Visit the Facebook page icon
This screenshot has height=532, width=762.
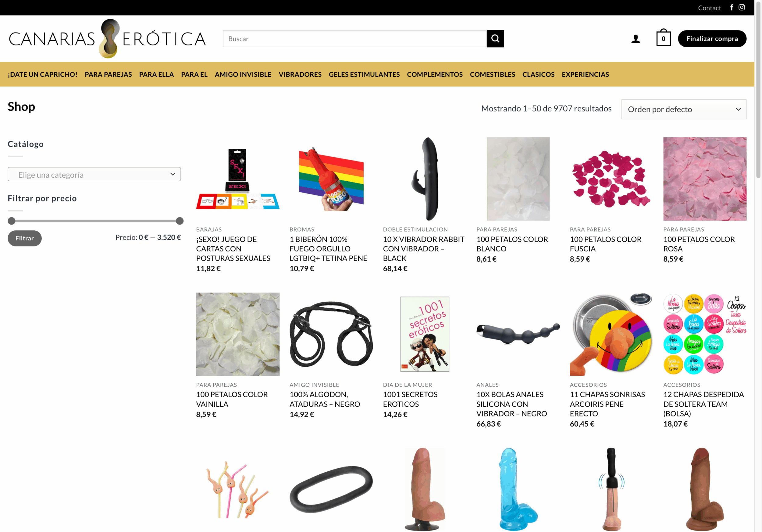[732, 7]
